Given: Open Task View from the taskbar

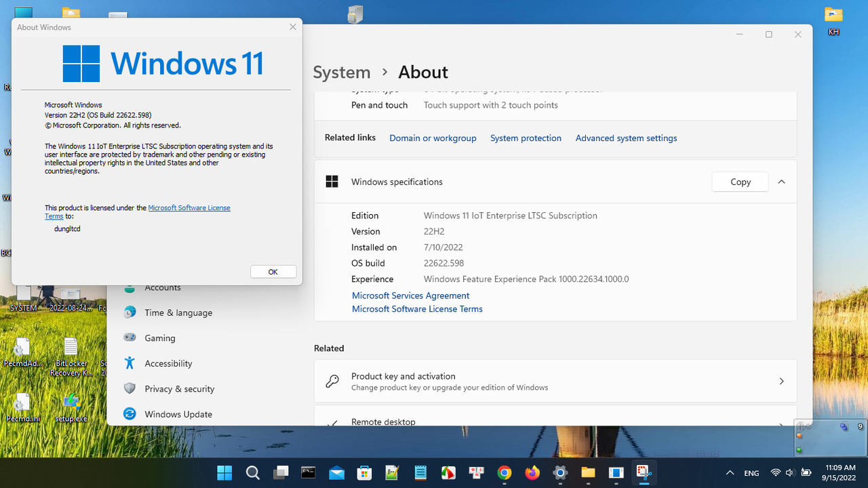Looking at the screenshot, I should coord(281,472).
